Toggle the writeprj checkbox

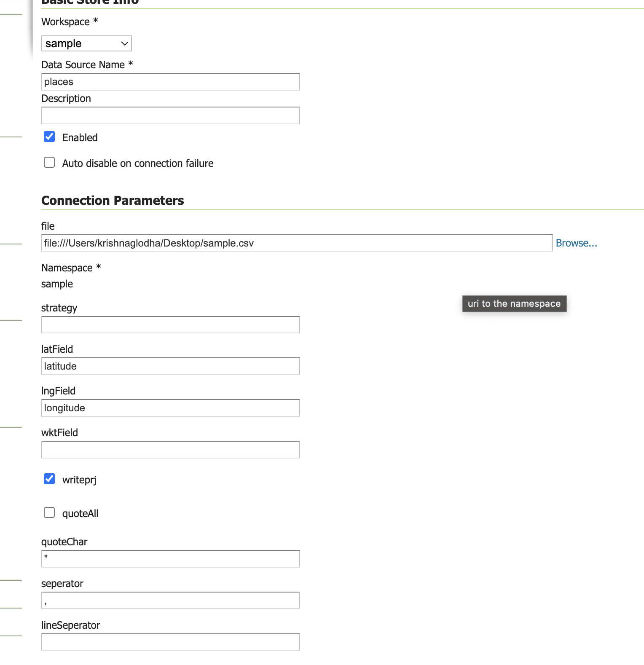pos(49,479)
